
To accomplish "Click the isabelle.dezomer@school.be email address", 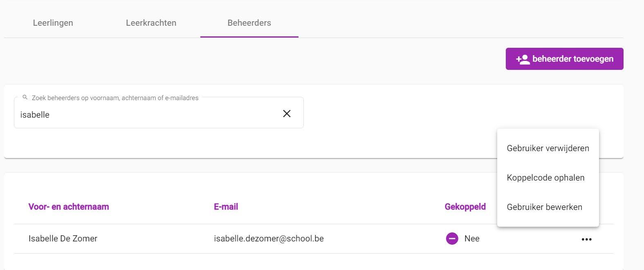I will tap(269, 239).
